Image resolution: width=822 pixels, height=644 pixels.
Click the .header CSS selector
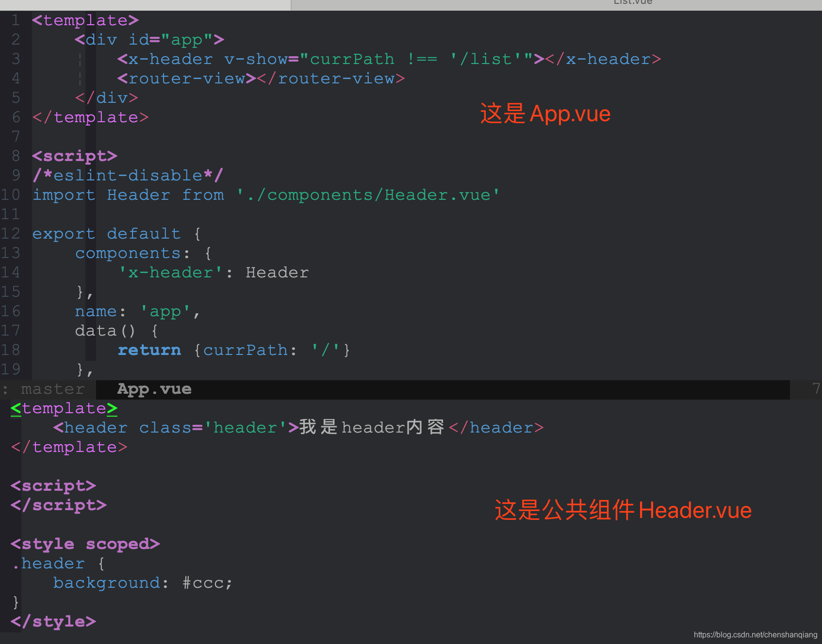[x=48, y=563]
